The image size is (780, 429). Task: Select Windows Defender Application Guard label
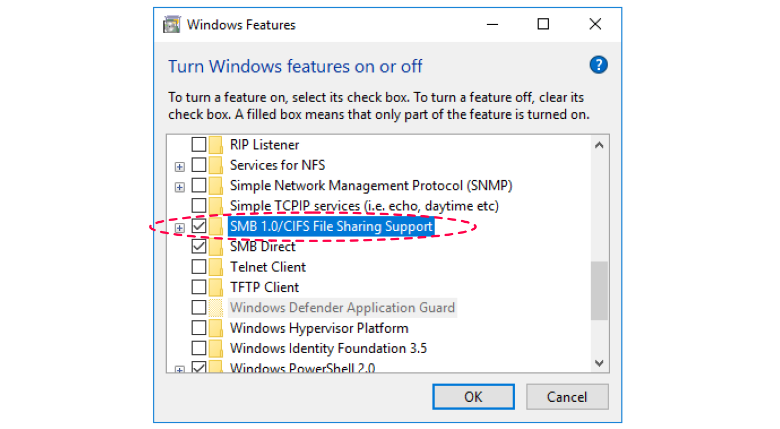tap(342, 308)
